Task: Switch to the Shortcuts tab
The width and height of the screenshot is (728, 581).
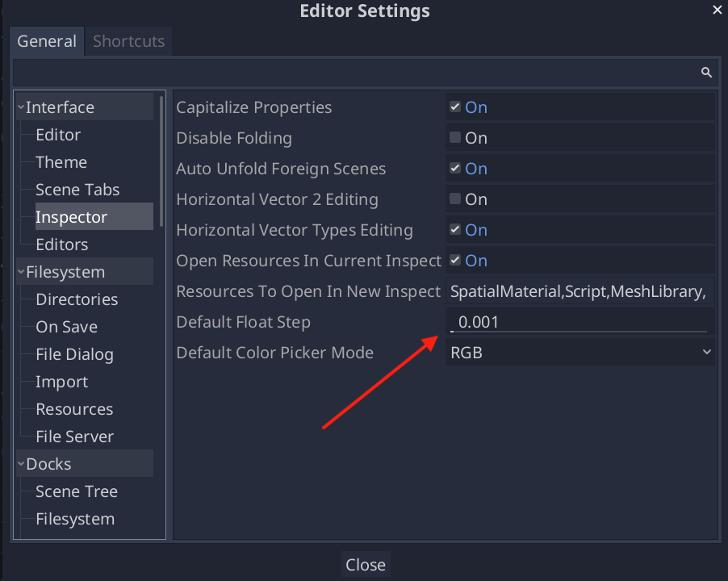Action: 128,40
